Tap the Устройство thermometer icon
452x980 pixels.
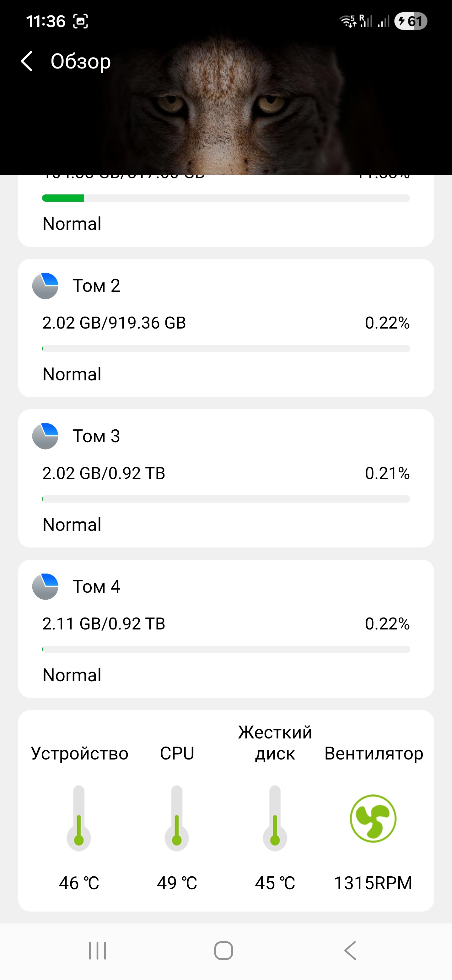(x=79, y=818)
